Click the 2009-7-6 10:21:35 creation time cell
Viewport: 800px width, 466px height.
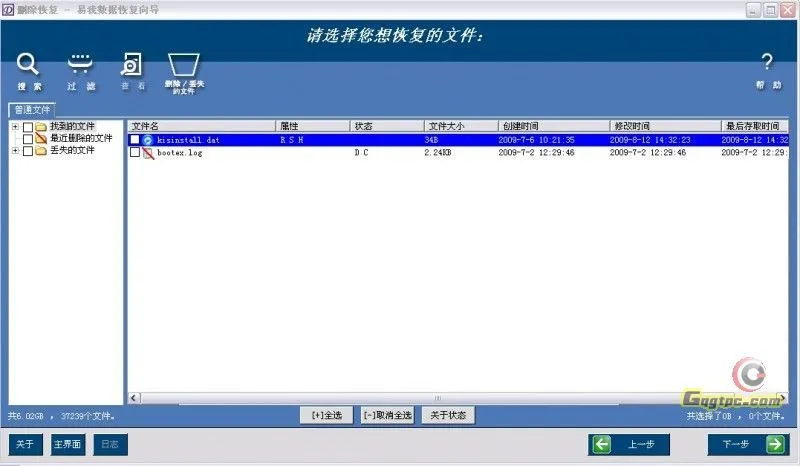(x=536, y=140)
